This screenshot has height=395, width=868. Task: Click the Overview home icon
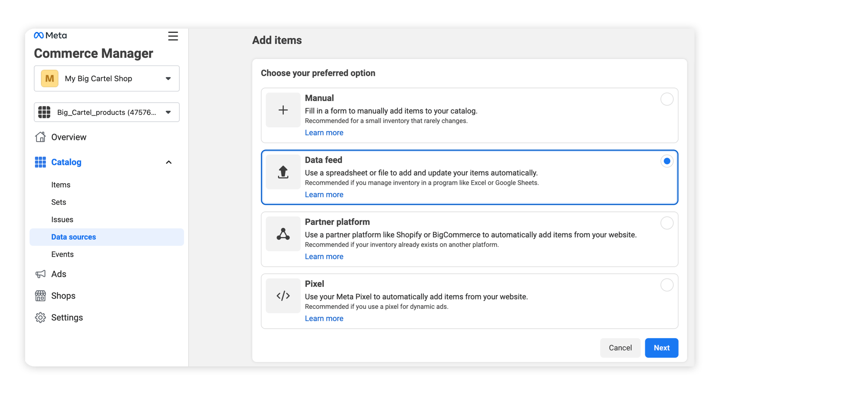40,137
